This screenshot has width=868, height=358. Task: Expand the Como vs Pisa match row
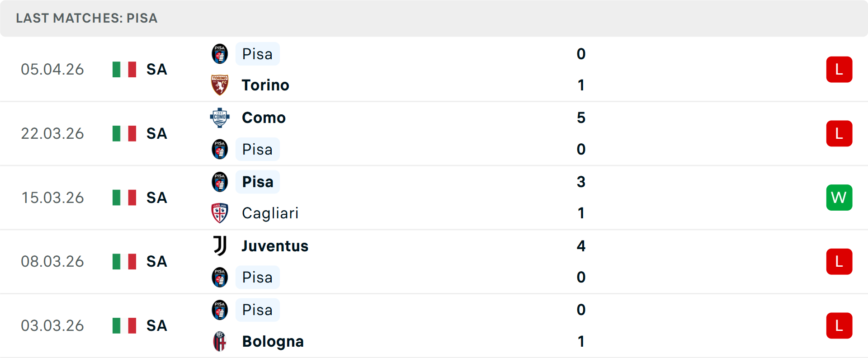click(x=434, y=133)
